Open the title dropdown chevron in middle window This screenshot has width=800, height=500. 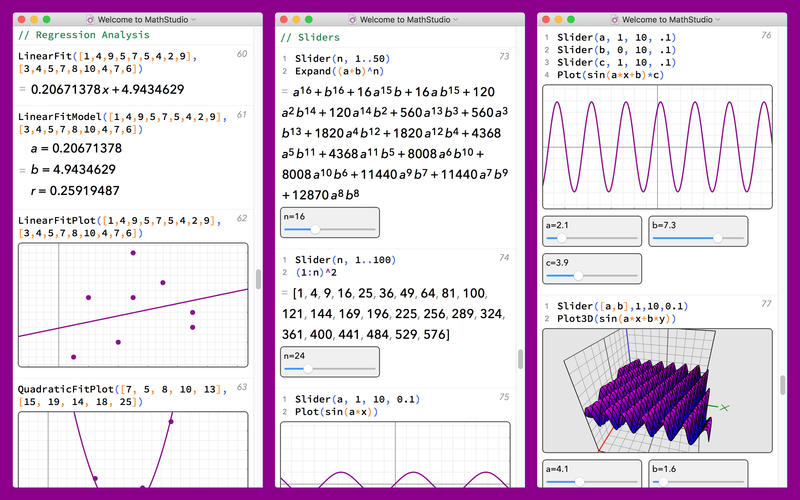(456, 20)
